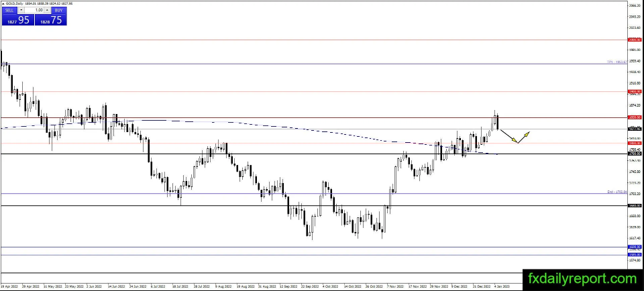Increase trade volume with the up arrow
This screenshot has height=291, width=644.
[x=46, y=11]
